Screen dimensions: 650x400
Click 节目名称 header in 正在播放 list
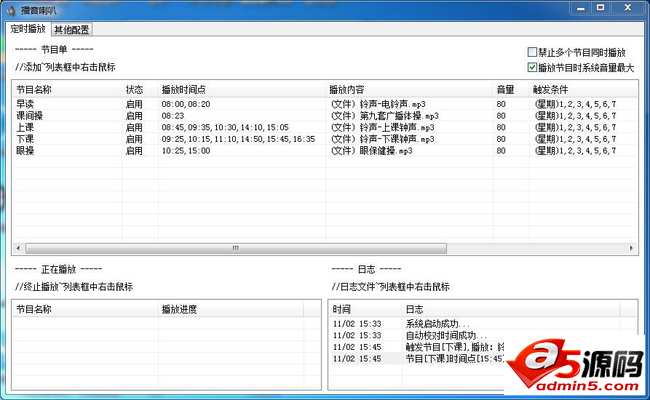pos(85,309)
